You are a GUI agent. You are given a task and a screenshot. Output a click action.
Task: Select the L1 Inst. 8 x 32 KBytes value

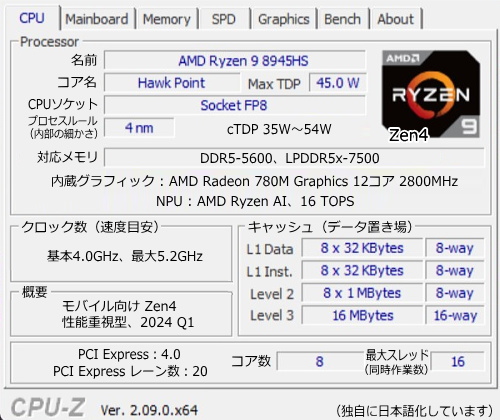362,270
